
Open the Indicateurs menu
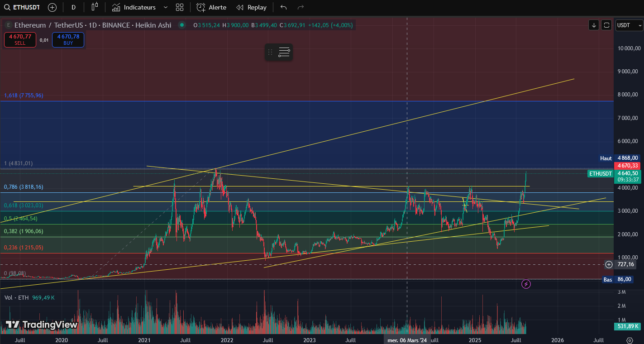tap(134, 7)
